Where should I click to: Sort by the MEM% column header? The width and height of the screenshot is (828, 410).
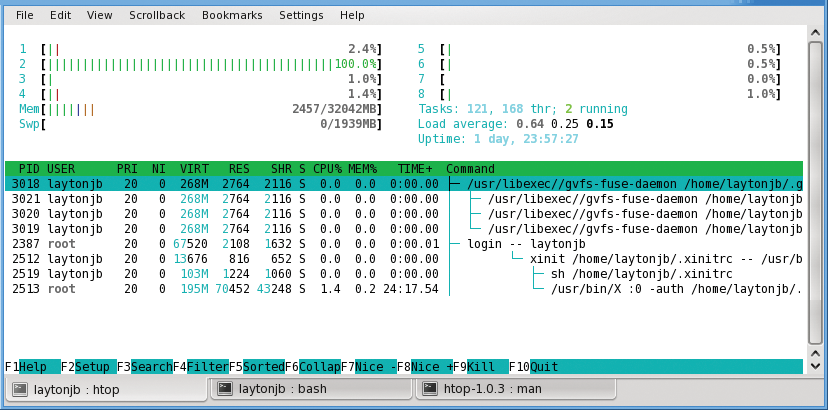(362, 169)
